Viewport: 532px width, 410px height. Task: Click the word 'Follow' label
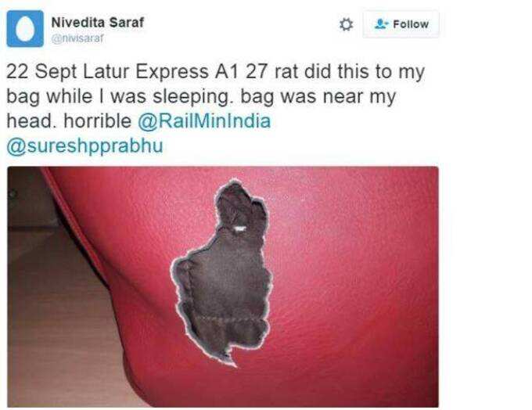[411, 24]
